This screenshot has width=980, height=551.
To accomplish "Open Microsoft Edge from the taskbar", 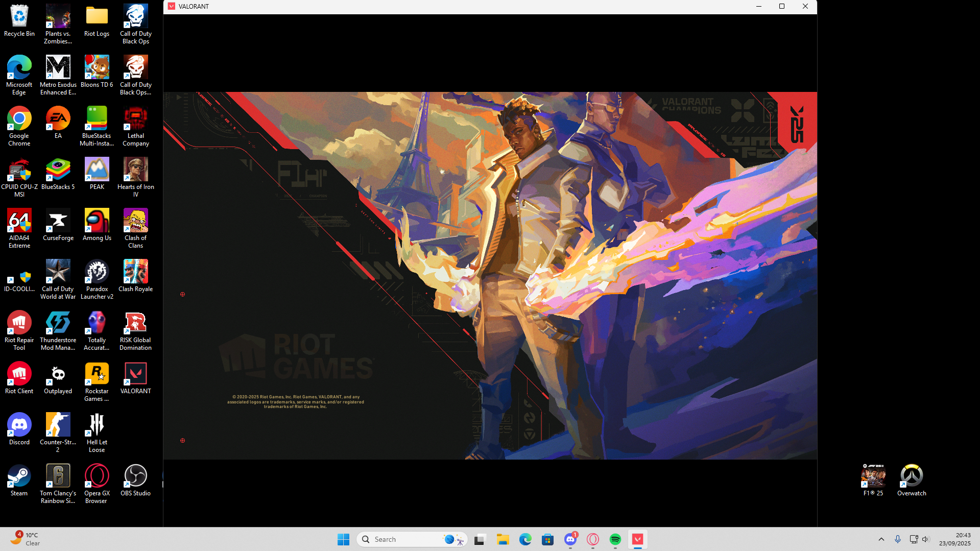I will click(525, 539).
